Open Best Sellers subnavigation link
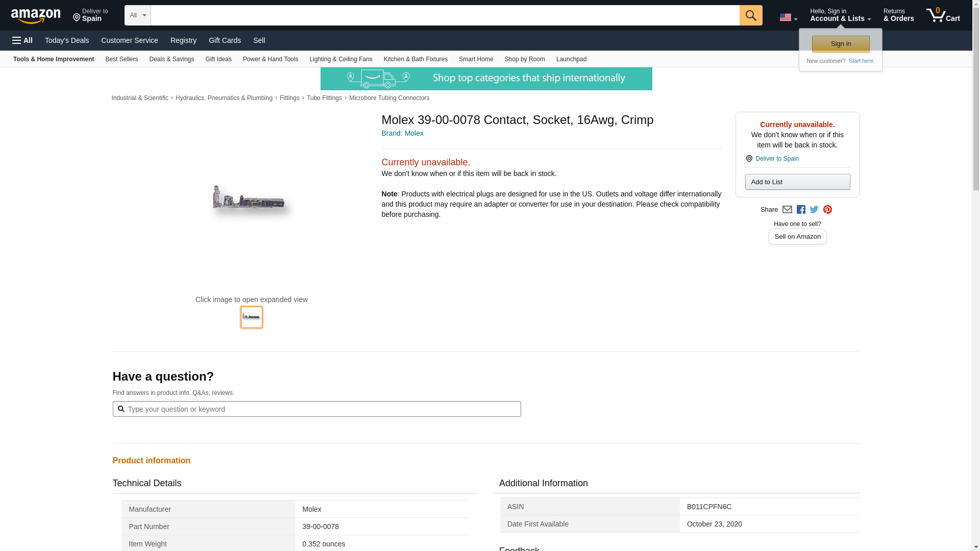The width and height of the screenshot is (980, 551). (121, 59)
